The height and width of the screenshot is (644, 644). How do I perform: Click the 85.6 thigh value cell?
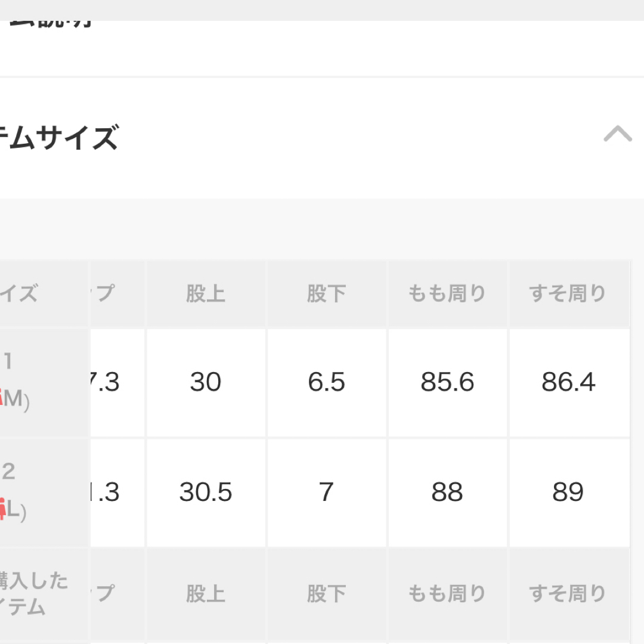[x=447, y=383]
